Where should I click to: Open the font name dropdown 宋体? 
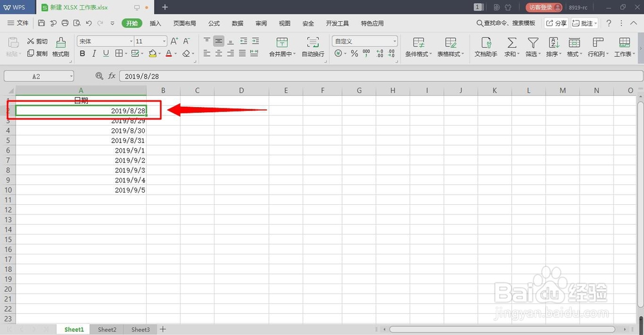click(x=131, y=41)
